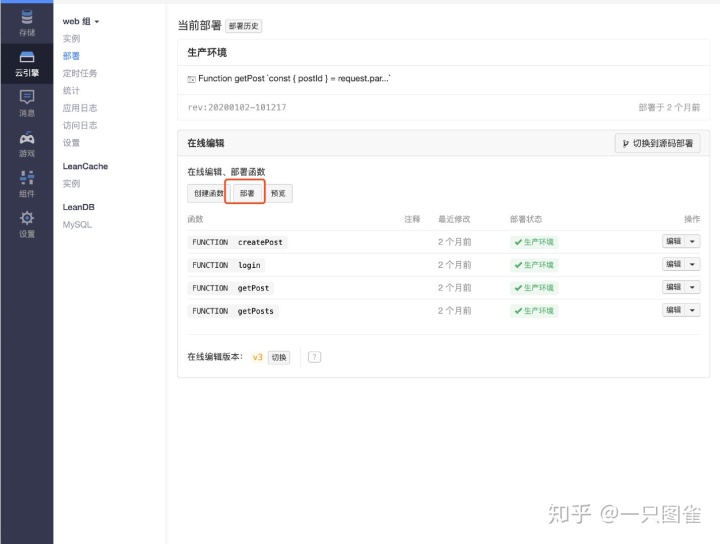The width and height of the screenshot is (720, 544).
Task: Select the 云引擎 cloud engine icon
Action: [27, 63]
